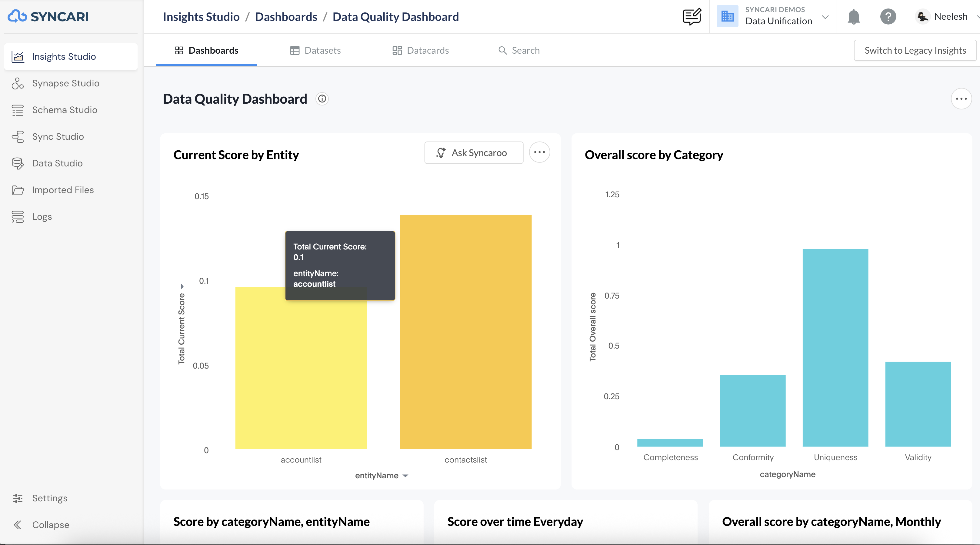Open Sync Studio from sidebar
Screen dimensions: 980x545
click(71, 137)
